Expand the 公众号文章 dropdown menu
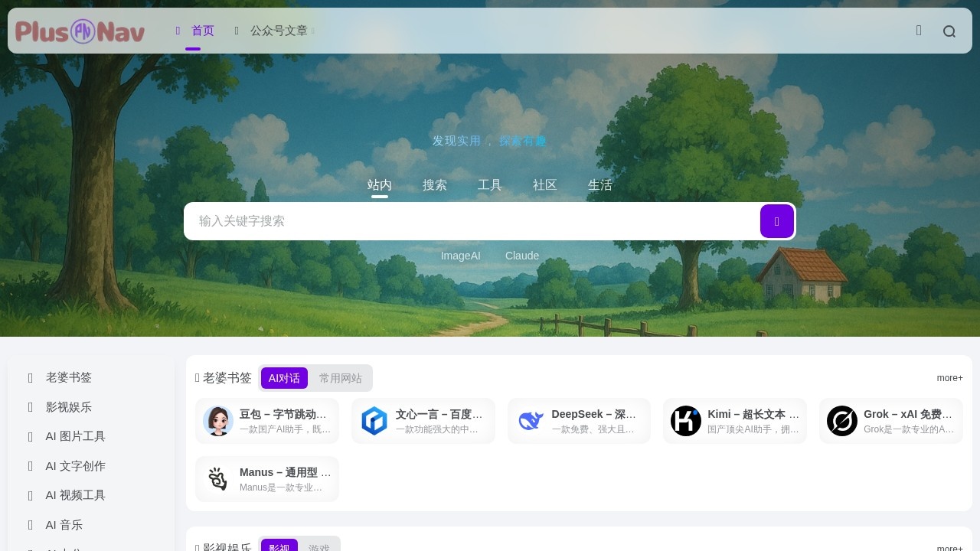This screenshot has width=980, height=551. pos(279,31)
